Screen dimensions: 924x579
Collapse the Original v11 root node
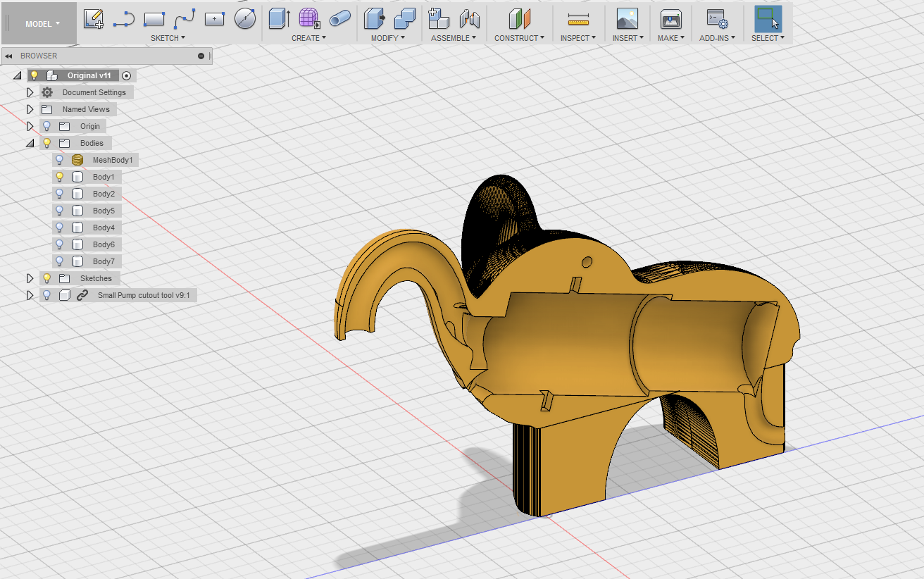(17, 75)
